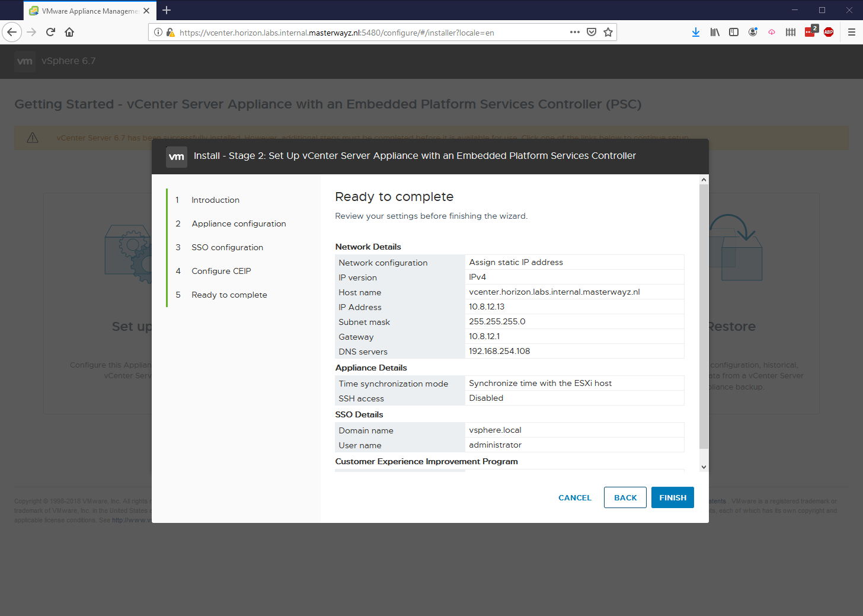Click the SSH access Disabled value
The width and height of the screenshot is (863, 616).
coord(486,398)
